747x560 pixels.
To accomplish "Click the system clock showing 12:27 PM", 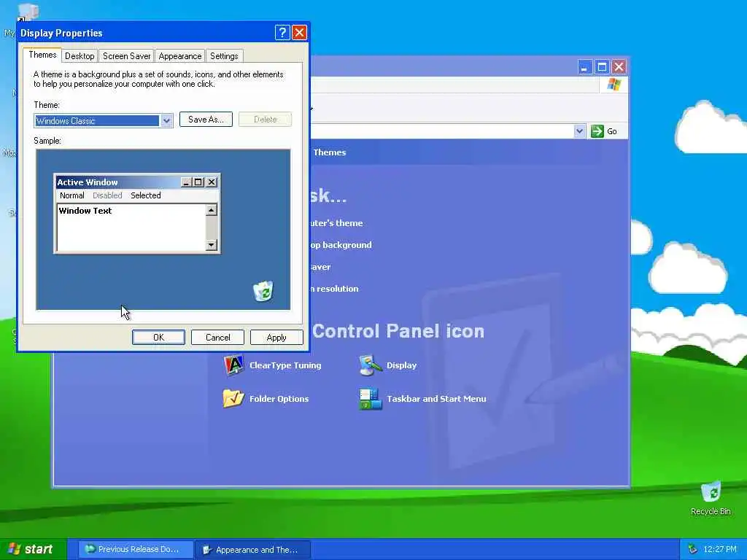I will (720, 549).
